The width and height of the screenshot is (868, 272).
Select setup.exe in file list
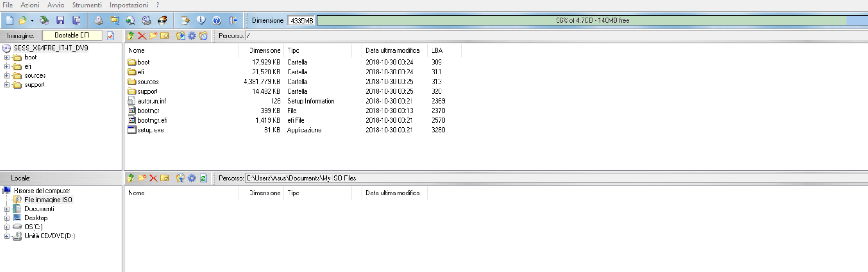(151, 130)
